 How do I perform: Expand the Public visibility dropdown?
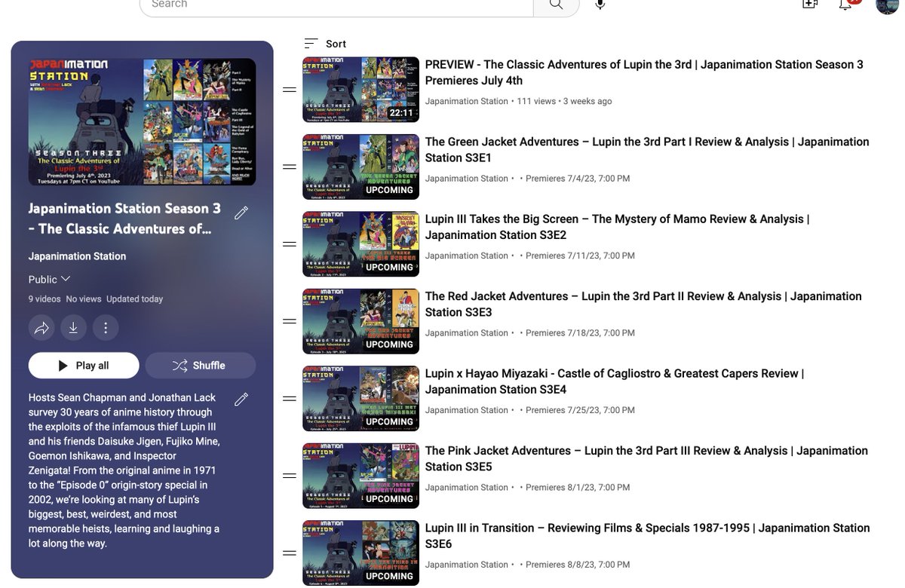(x=50, y=279)
